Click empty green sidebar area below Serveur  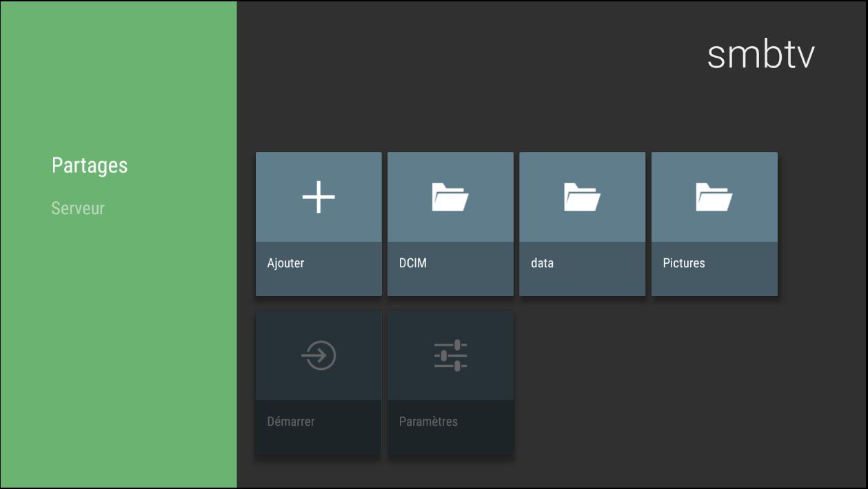117,344
